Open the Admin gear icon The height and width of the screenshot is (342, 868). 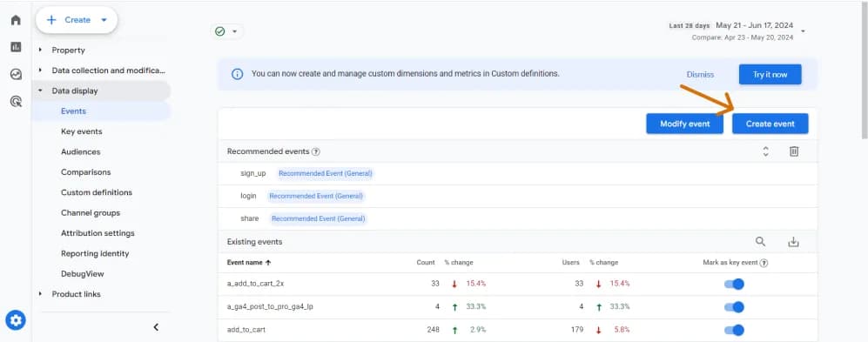[16, 320]
